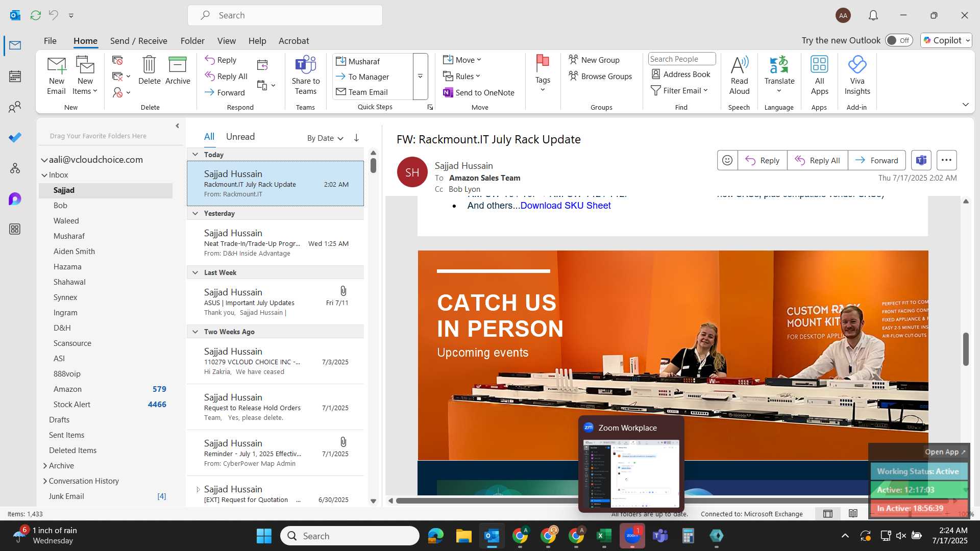Screen dimensions: 980x551
Task: Open the File menu
Action: pyautogui.click(x=50, y=41)
